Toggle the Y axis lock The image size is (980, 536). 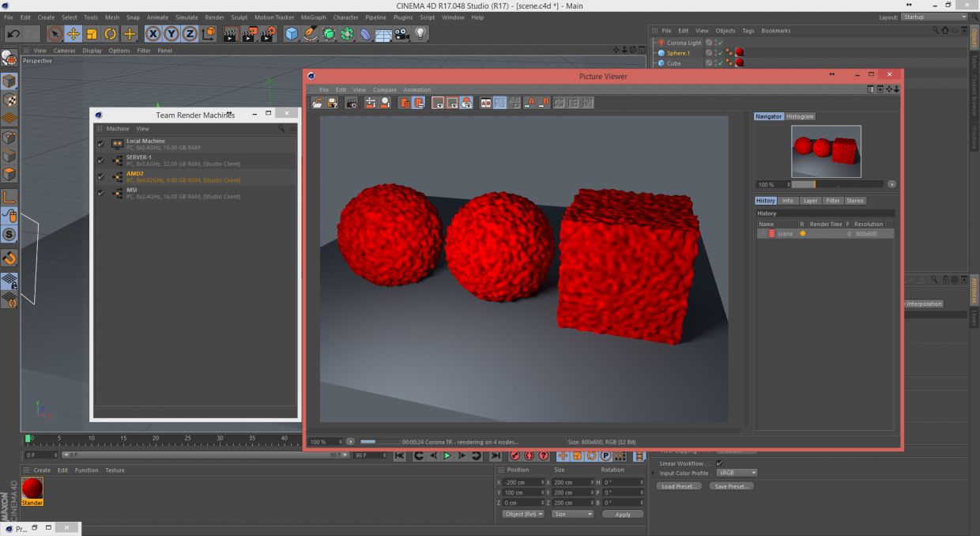tap(171, 33)
